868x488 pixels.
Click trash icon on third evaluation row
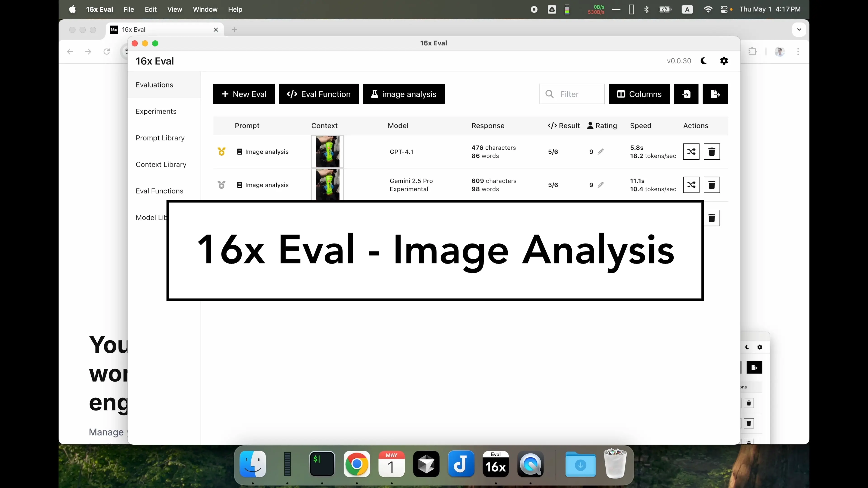click(x=712, y=218)
